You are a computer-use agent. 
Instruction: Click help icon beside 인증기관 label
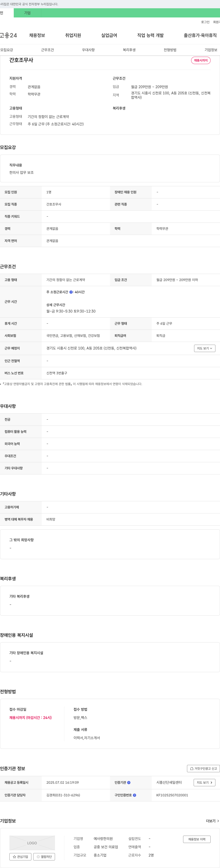(x=129, y=783)
